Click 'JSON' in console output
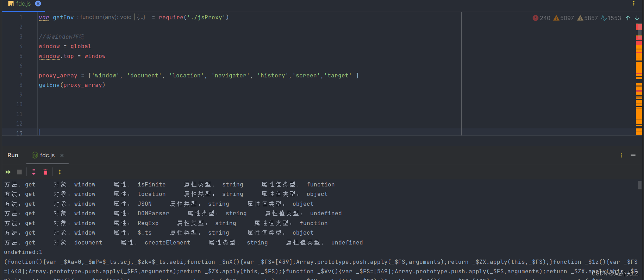644x280 pixels. tap(144, 204)
